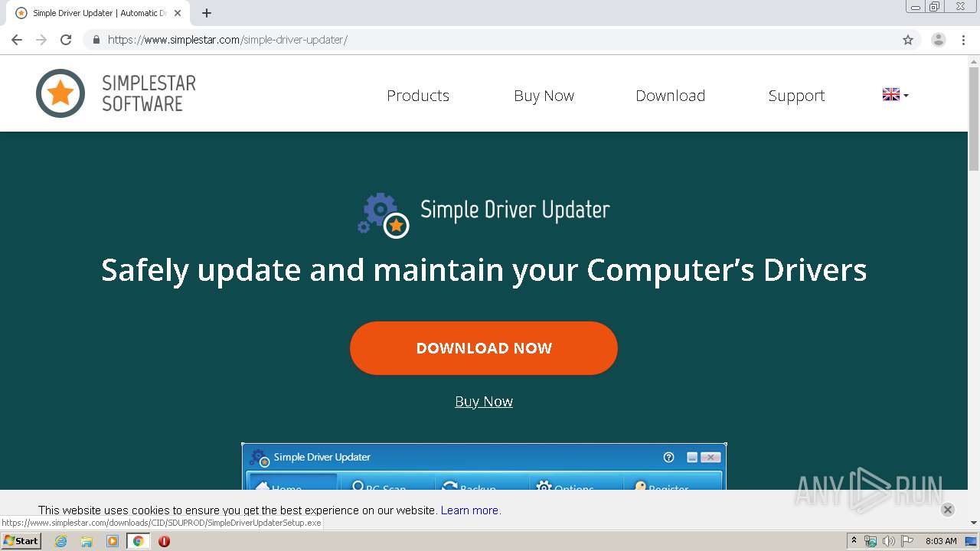Open the media player taskbar icon
Image resolution: width=980 pixels, height=551 pixels.
pos(113,541)
